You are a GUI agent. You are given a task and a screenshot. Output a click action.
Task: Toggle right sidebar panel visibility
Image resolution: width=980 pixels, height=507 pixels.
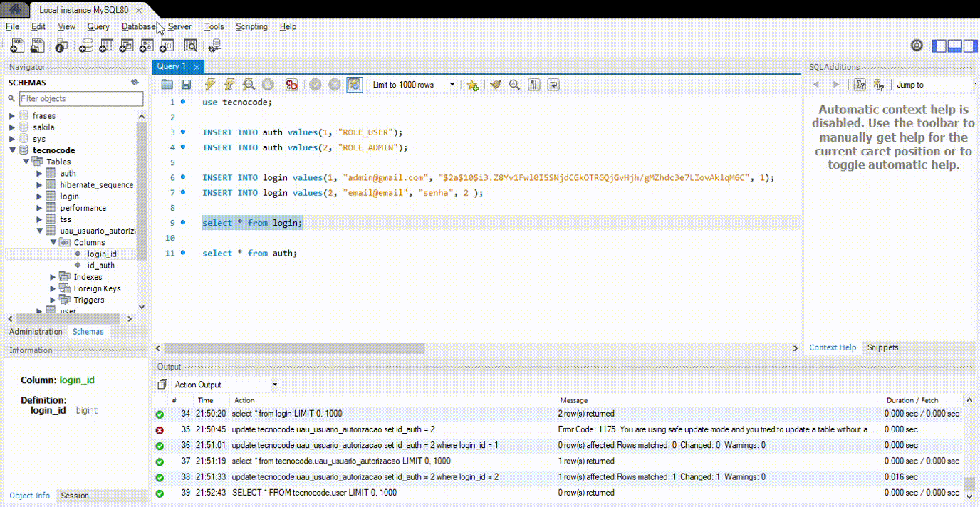click(x=969, y=46)
